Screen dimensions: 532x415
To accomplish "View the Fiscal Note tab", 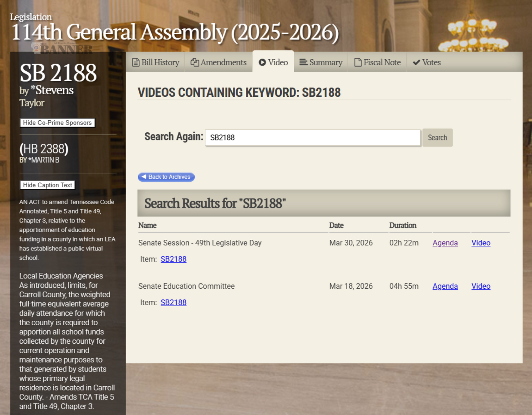I will (x=377, y=62).
